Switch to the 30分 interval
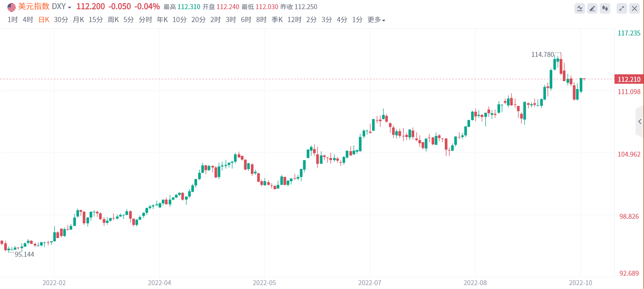This screenshot has width=644, height=289. [x=61, y=20]
